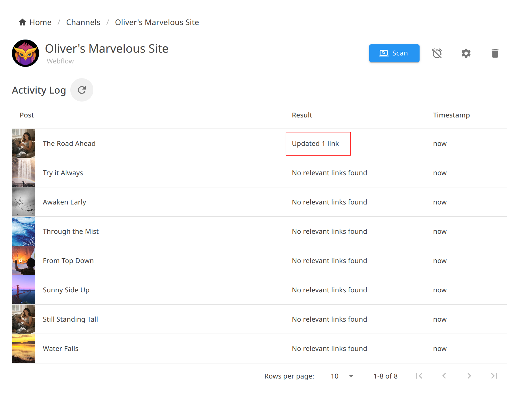Click the Scan button

pos(394,53)
